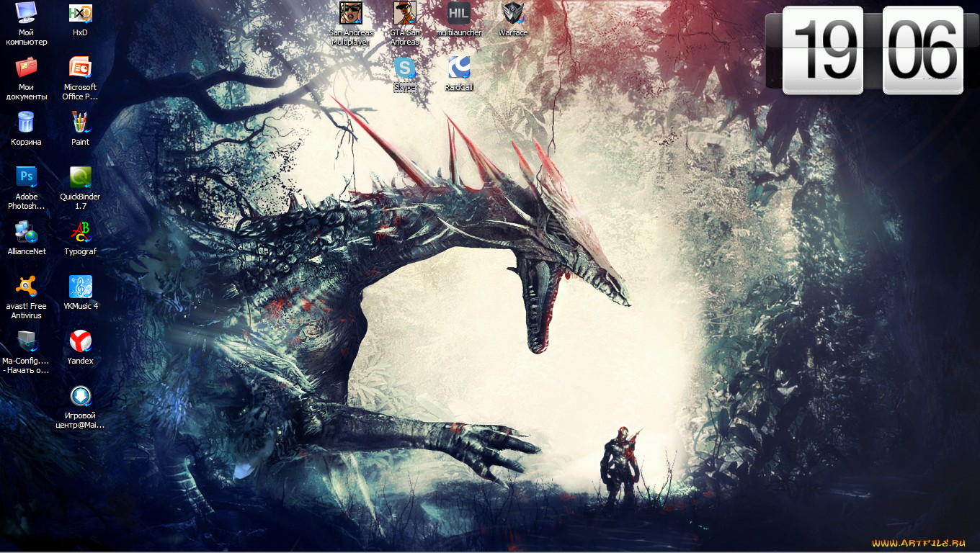Select the AllianceNet shortcut icon
This screenshot has width=980, height=553.
click(26, 232)
